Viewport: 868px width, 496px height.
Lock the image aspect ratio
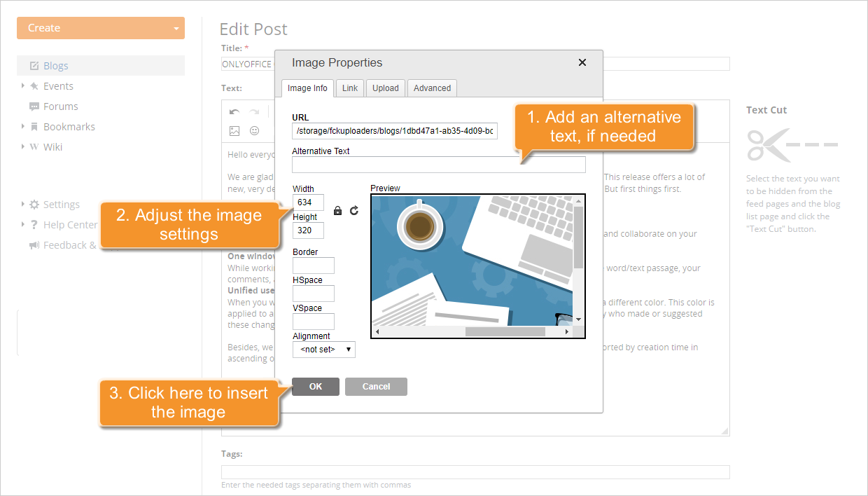[x=337, y=210]
